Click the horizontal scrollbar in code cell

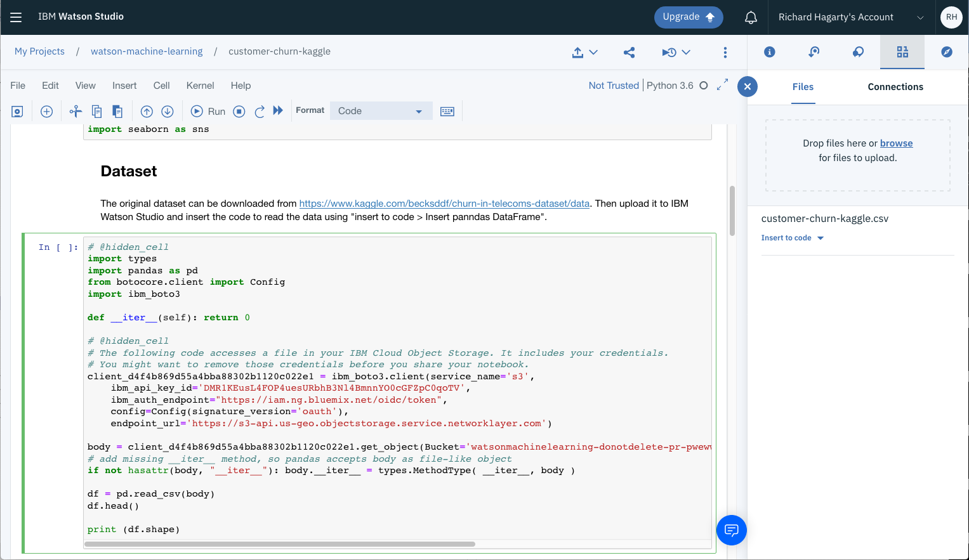(x=279, y=544)
